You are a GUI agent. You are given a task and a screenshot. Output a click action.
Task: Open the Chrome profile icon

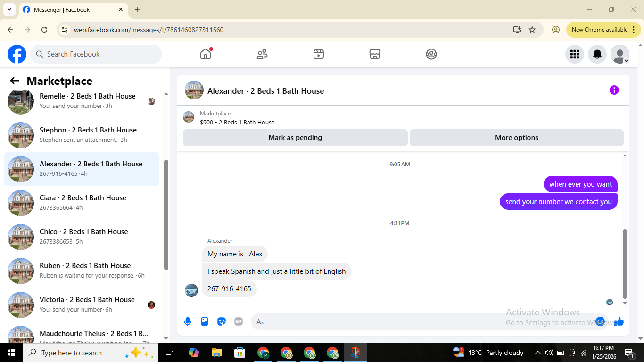[556, 30]
